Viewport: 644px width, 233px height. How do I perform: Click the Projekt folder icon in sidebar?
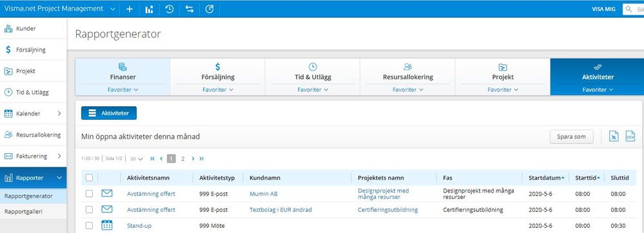(x=8, y=71)
